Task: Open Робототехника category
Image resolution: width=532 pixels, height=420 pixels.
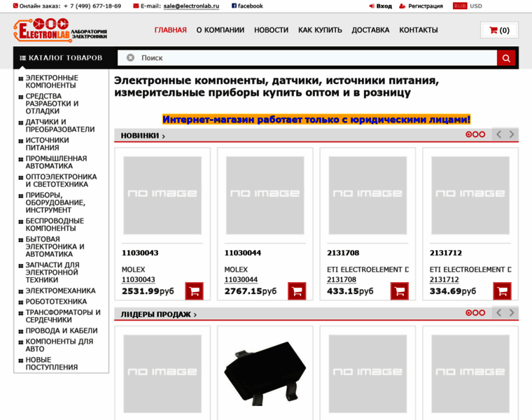Action: coord(56,302)
